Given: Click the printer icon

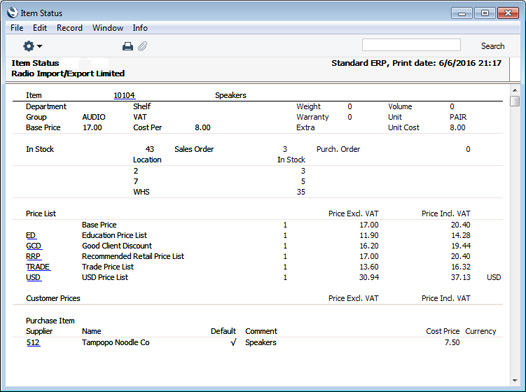Looking at the screenshot, I should (x=127, y=46).
